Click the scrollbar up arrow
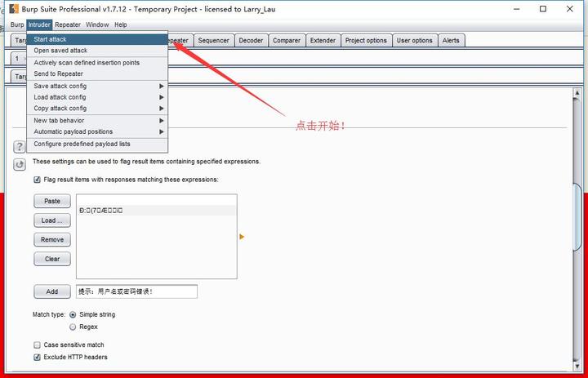588x378 pixels. pyautogui.click(x=577, y=93)
